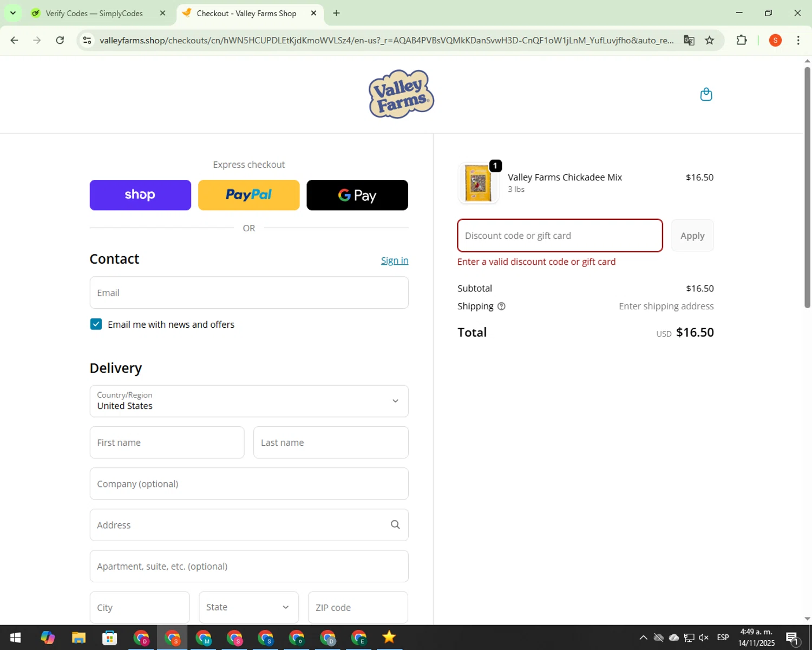Pay with the PayPal button
Screen dimensions: 812x650
[x=248, y=195]
